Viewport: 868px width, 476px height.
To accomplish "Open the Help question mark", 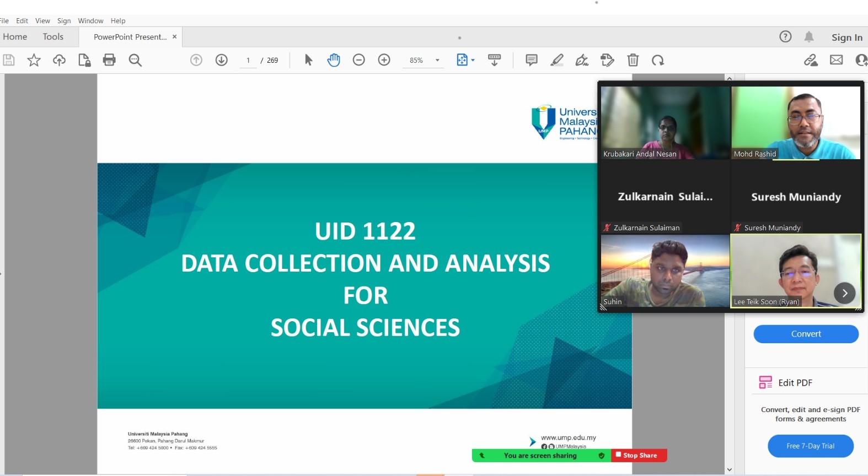I will point(785,36).
